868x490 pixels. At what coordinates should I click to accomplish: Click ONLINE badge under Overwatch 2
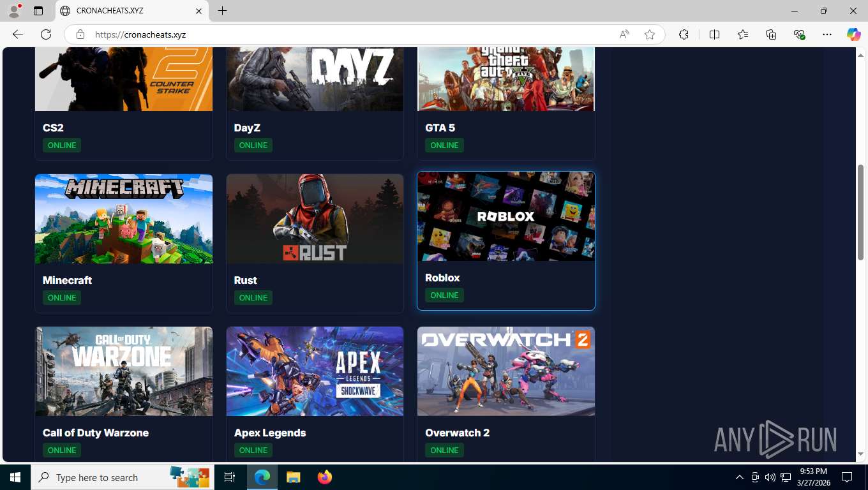(444, 450)
